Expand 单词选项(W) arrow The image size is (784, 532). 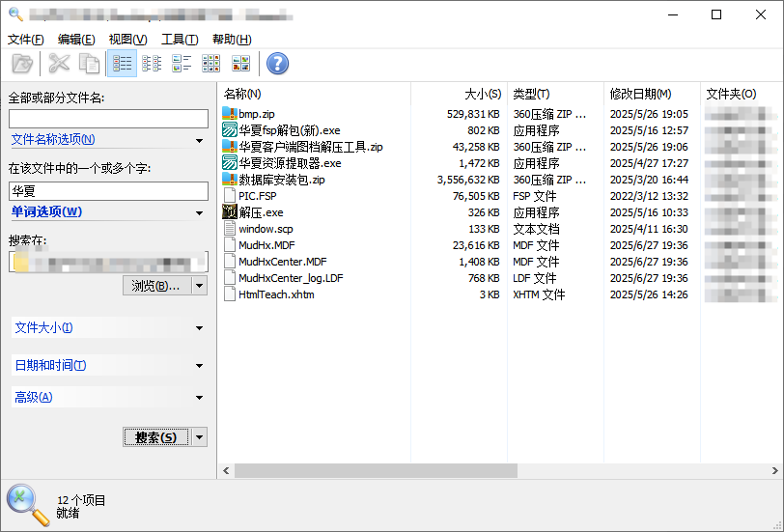tap(199, 213)
